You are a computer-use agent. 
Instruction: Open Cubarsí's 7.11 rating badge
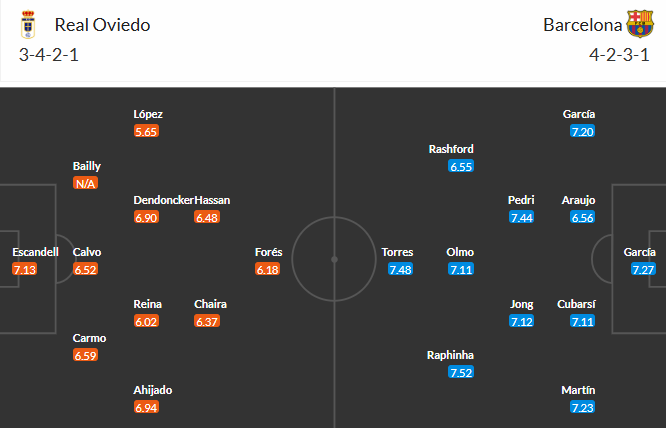coord(582,322)
